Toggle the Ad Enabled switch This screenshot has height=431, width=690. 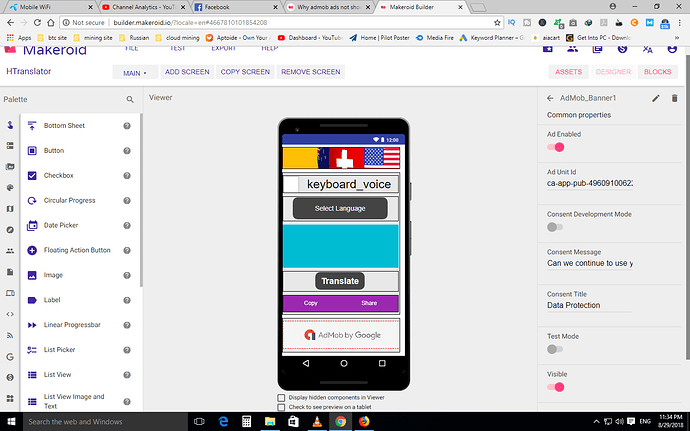pos(555,147)
